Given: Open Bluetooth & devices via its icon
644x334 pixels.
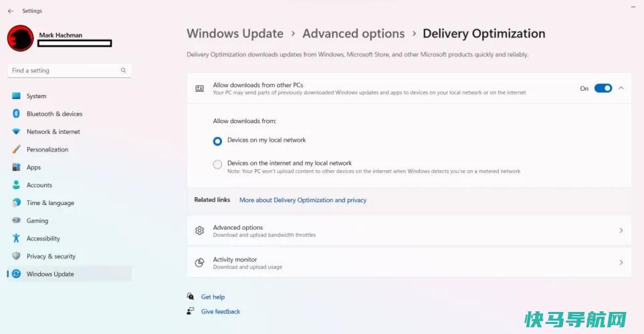Looking at the screenshot, I should point(16,114).
